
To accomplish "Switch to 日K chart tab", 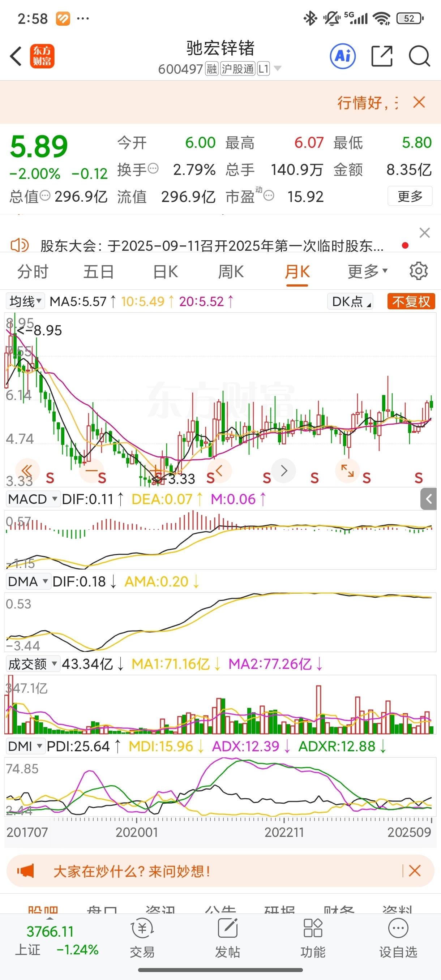I will pos(166,272).
